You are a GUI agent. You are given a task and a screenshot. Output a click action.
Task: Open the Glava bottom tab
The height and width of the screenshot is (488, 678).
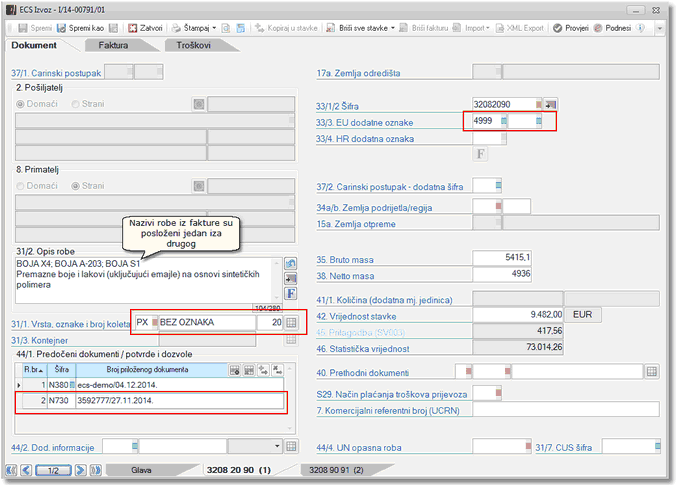coord(141,470)
